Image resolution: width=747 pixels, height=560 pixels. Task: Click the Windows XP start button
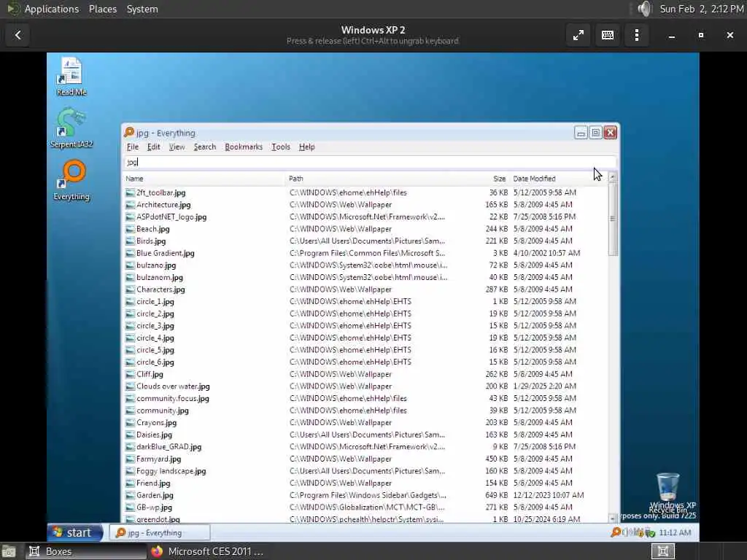[75, 532]
